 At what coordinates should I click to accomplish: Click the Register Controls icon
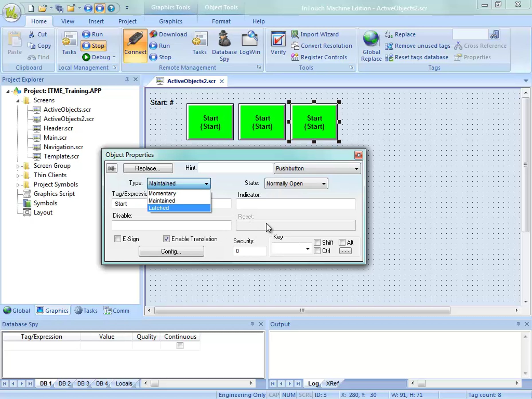[x=295, y=57]
